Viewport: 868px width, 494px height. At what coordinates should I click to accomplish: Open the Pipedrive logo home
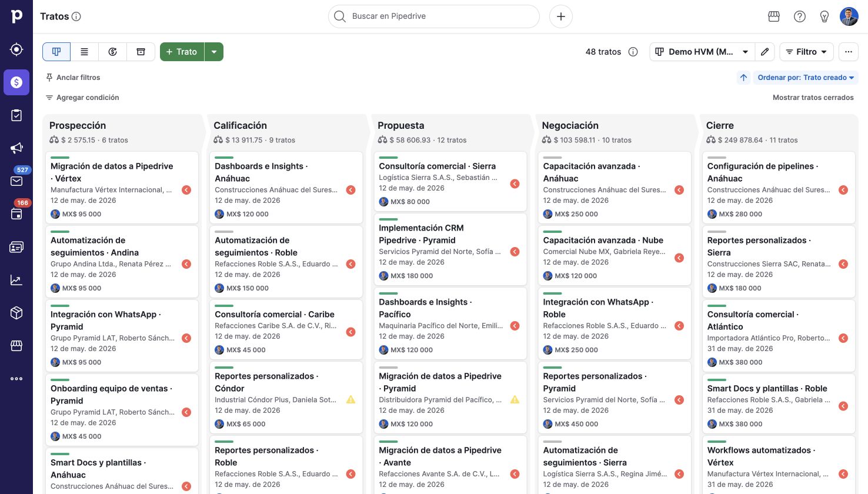click(16, 16)
